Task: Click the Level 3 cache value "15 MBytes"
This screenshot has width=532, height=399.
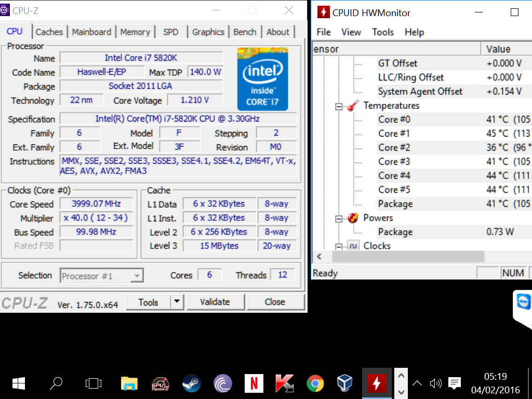Action: [219, 246]
